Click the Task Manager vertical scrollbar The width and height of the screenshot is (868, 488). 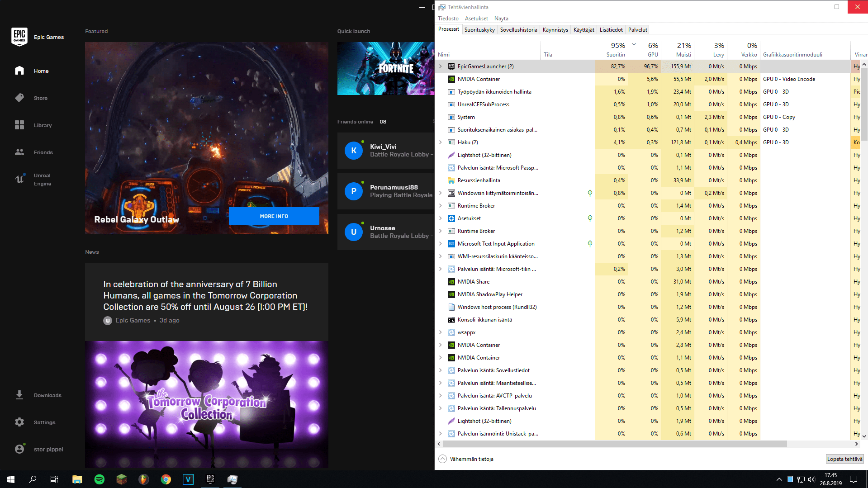(864, 104)
